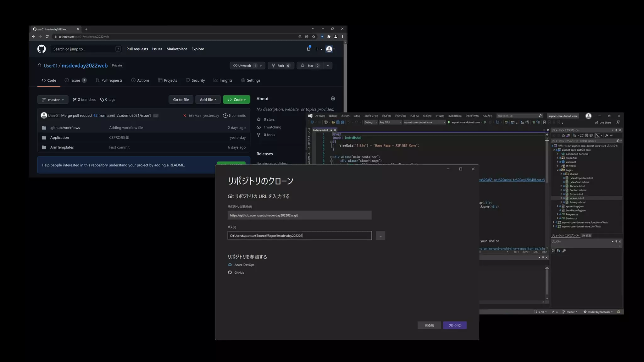Viewport: 644px width, 362px height.
Task: Open the Git(G) menu in Visual Studio
Action: point(357,116)
